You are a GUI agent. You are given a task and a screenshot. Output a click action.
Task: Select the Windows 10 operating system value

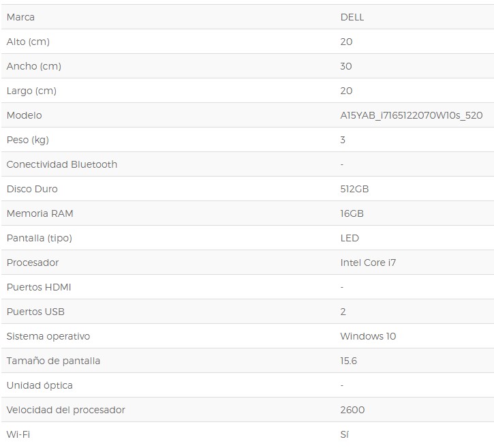368,336
